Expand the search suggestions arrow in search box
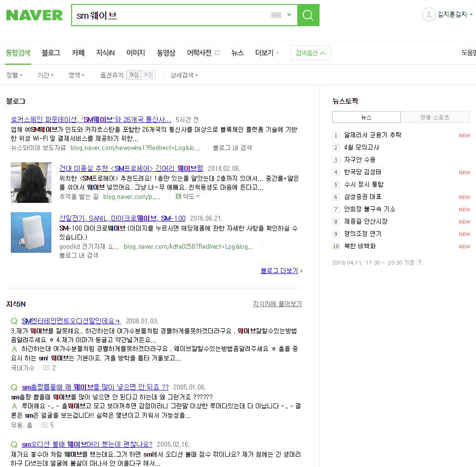Image resolution: width=476 pixels, height=467 pixels. point(289,15)
